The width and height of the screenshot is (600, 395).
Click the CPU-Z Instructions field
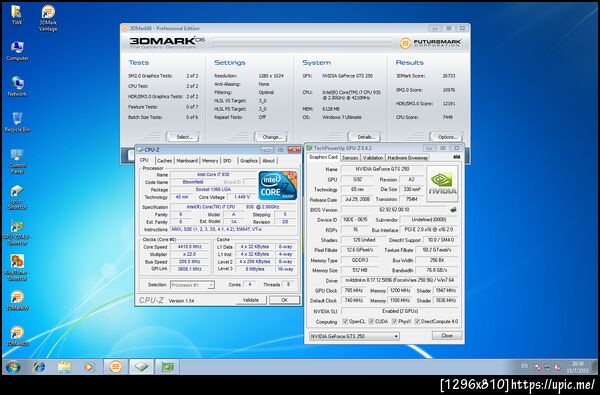233,229
